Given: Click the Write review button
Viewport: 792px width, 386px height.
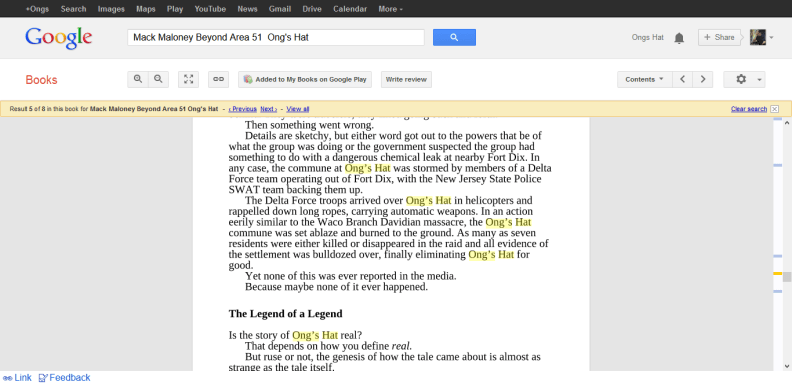Looking at the screenshot, I should (x=406, y=79).
